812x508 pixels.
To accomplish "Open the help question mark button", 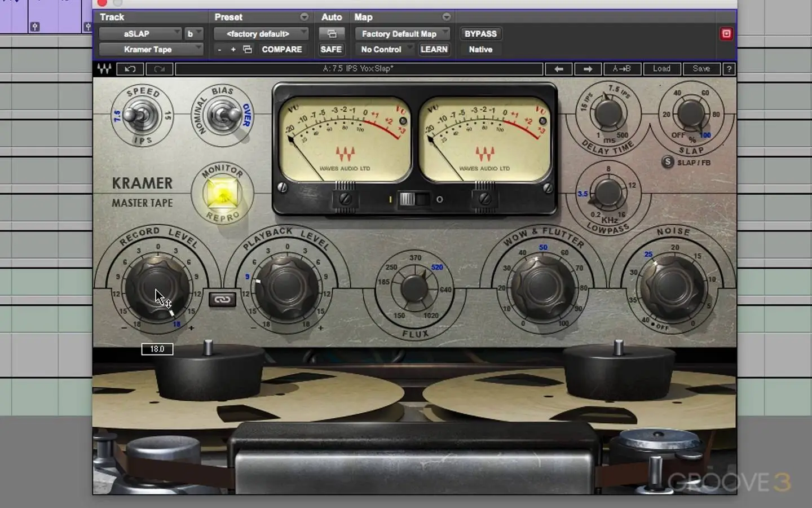I will pos(729,69).
